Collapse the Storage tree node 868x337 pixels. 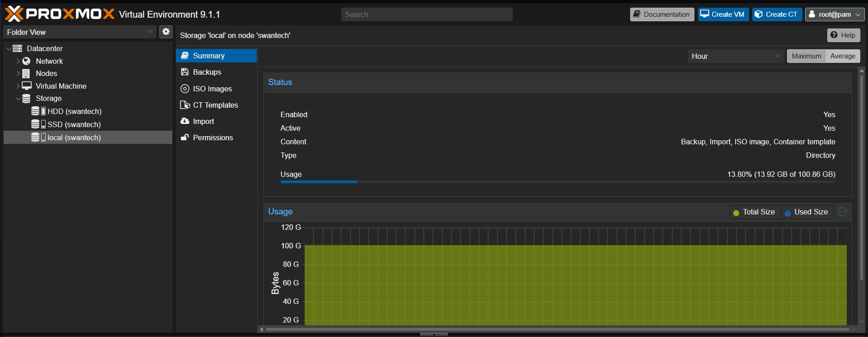coord(18,98)
